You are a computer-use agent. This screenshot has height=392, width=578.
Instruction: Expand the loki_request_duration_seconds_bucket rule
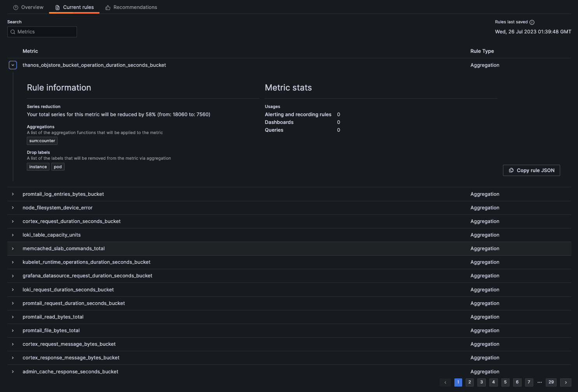[x=13, y=289]
